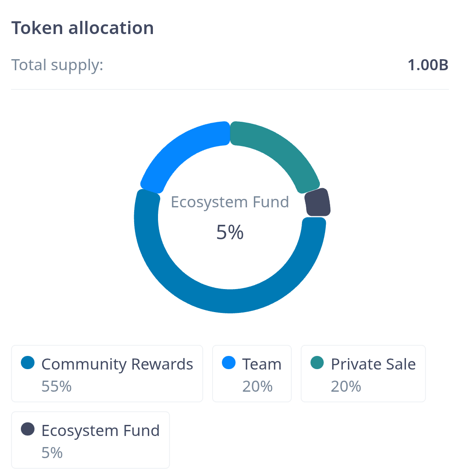Image resolution: width=460 pixels, height=476 pixels.
Task: Click the Community Rewards donut segment
Action: [x=230, y=301]
